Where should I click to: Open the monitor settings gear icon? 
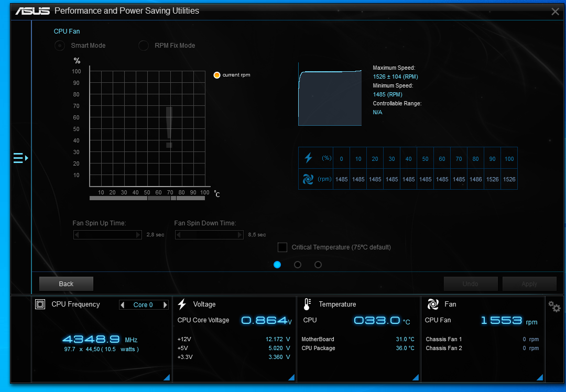click(554, 306)
